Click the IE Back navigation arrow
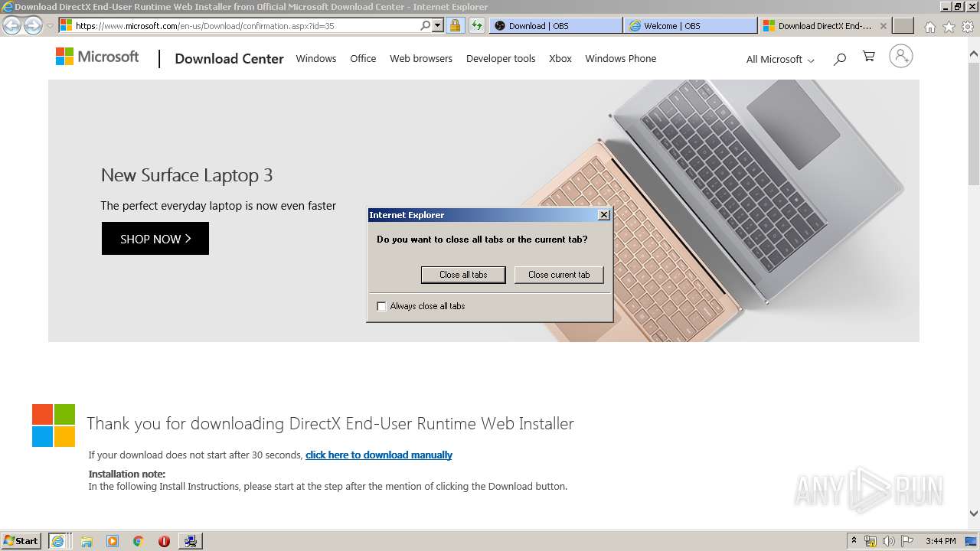 (x=11, y=25)
